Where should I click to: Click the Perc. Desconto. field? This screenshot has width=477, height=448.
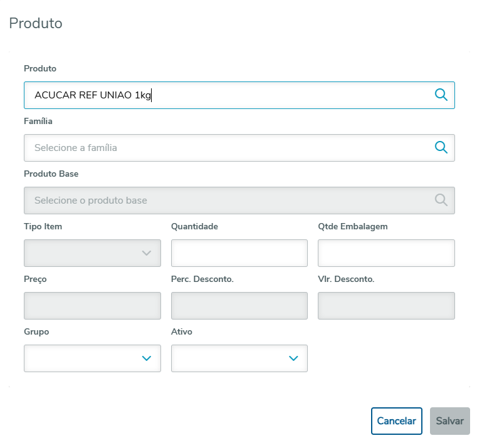pos(239,306)
